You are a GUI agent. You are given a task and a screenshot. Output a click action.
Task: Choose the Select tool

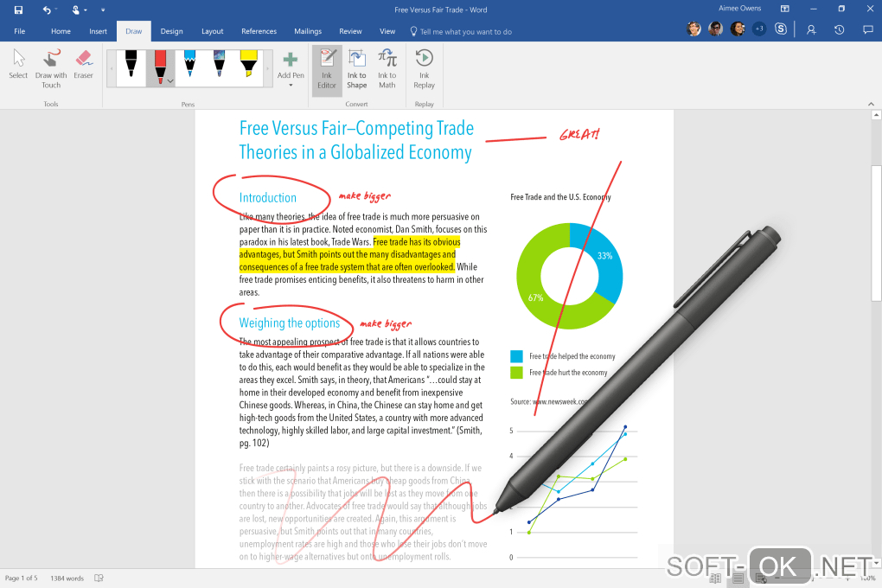coord(18,64)
